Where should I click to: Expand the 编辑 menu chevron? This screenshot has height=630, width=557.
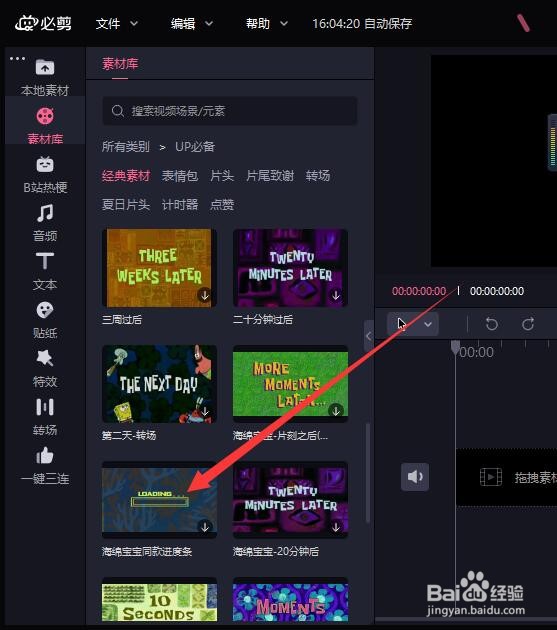click(x=209, y=24)
